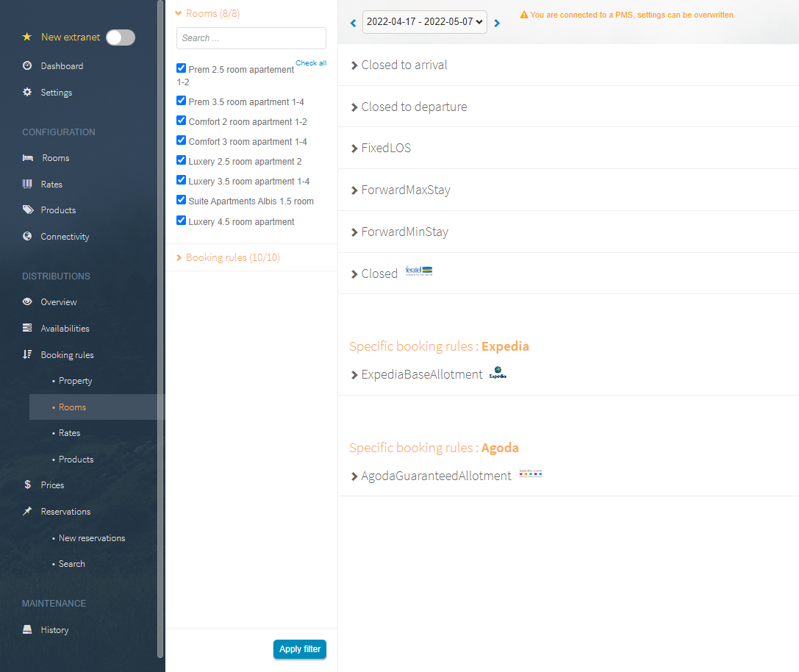Viewport: 799px width, 672px height.
Task: Uncheck Suite Apartments Albis 1.5 room
Action: (x=182, y=200)
